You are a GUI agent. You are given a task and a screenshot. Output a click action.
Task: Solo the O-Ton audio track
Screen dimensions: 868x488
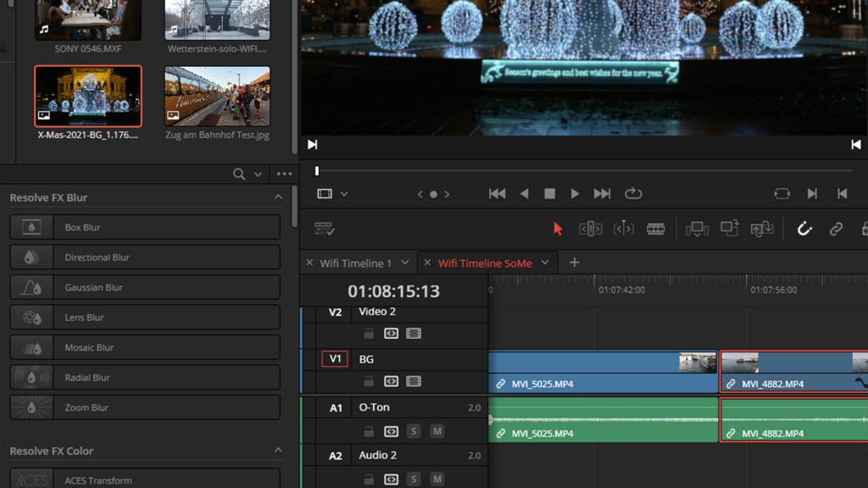[414, 431]
